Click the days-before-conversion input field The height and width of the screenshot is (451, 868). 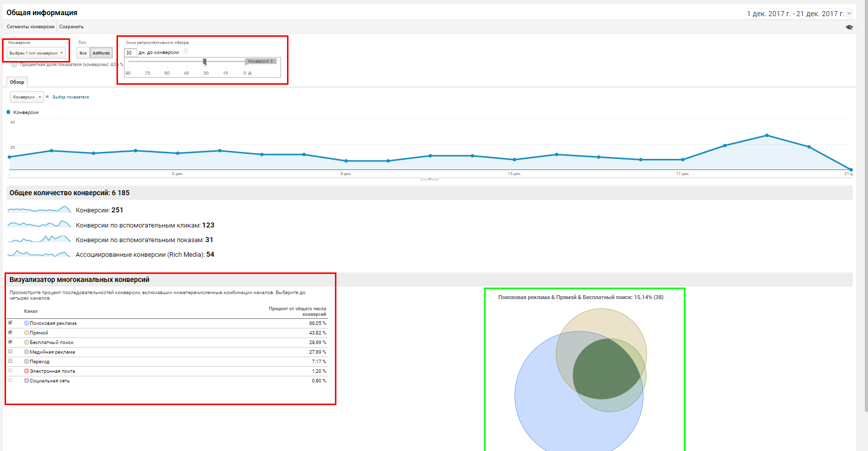(x=131, y=52)
